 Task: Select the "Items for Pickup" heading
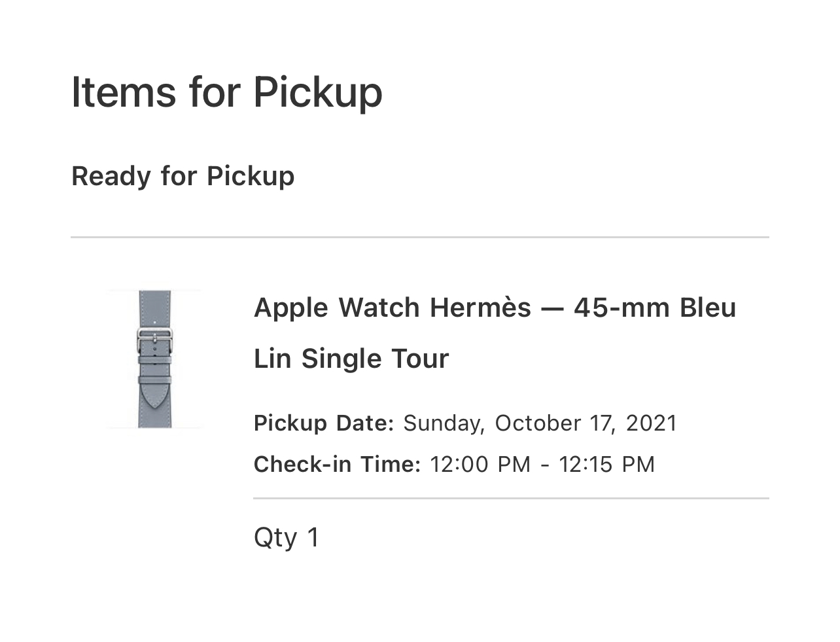(226, 92)
